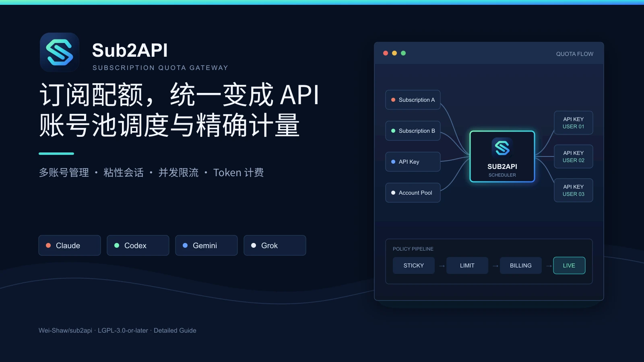Open the API KEY USER 03 box
This screenshot has width=644, height=362.
point(574,190)
